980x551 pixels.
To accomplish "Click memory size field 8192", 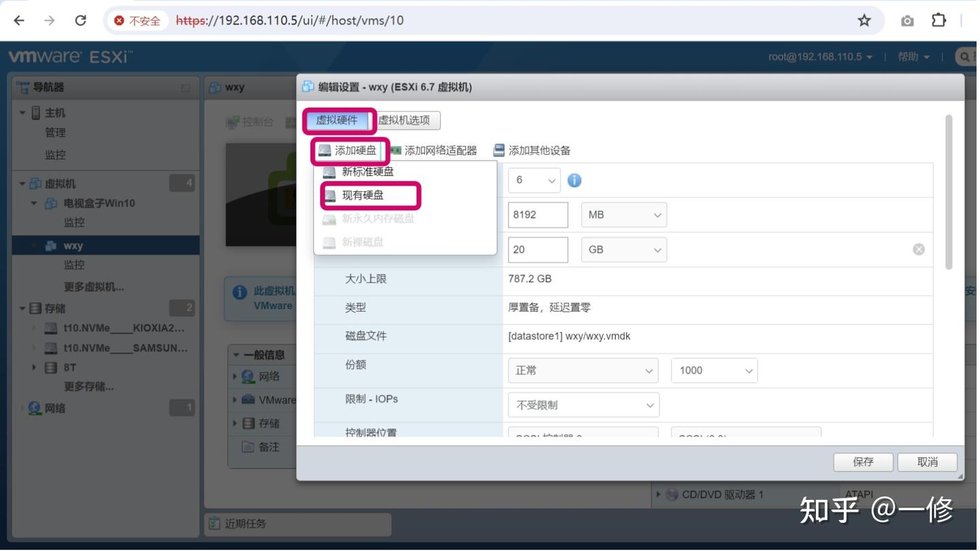I will click(x=538, y=215).
